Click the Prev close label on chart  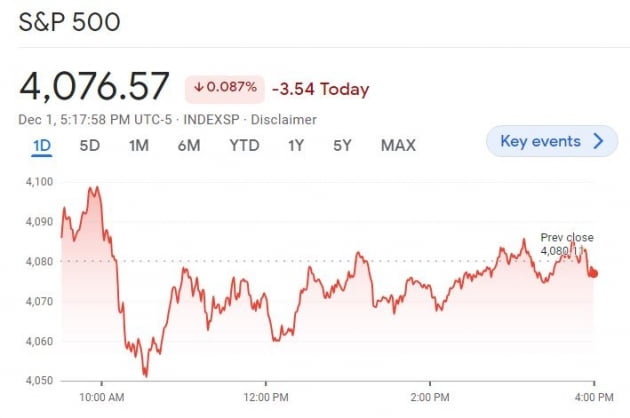pos(566,238)
